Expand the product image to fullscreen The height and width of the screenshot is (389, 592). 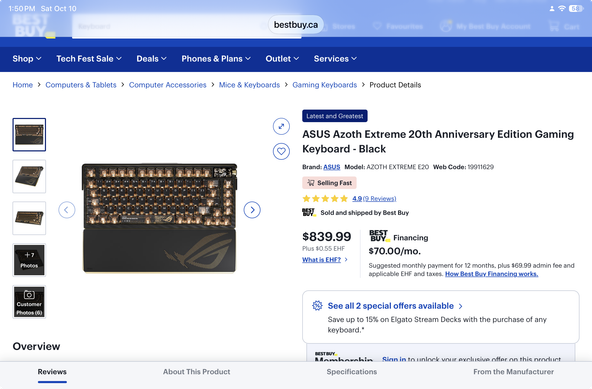[x=281, y=127]
